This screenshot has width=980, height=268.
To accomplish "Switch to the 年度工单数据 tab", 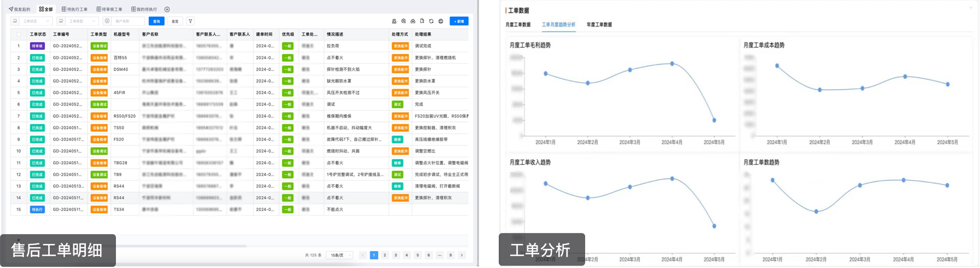I will (x=599, y=25).
